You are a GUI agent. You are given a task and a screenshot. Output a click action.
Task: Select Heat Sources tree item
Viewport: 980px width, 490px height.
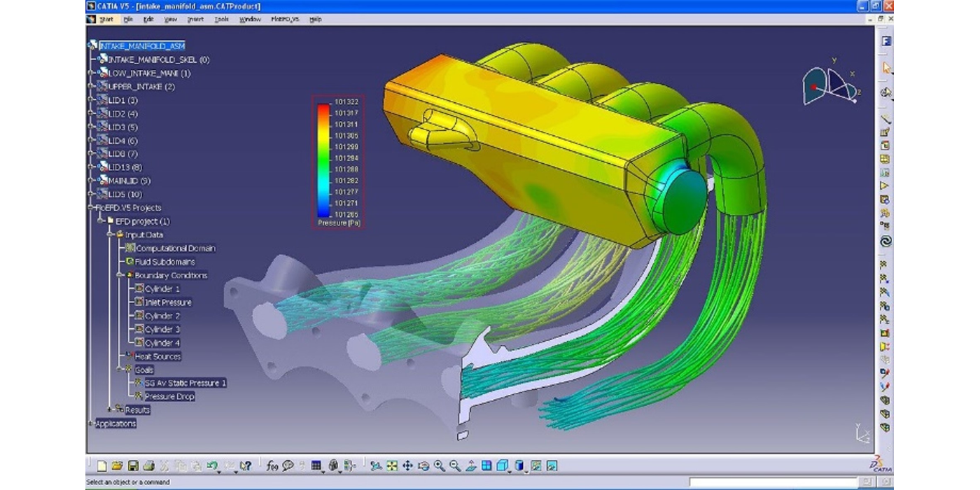157,356
